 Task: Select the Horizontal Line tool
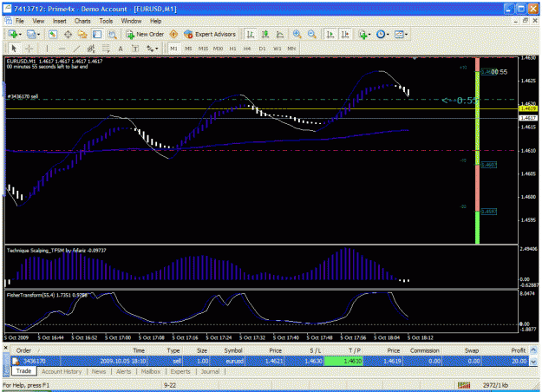click(62, 49)
